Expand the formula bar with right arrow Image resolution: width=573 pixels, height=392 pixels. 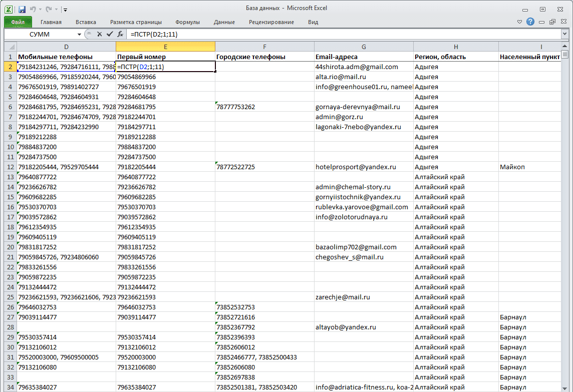(564, 34)
